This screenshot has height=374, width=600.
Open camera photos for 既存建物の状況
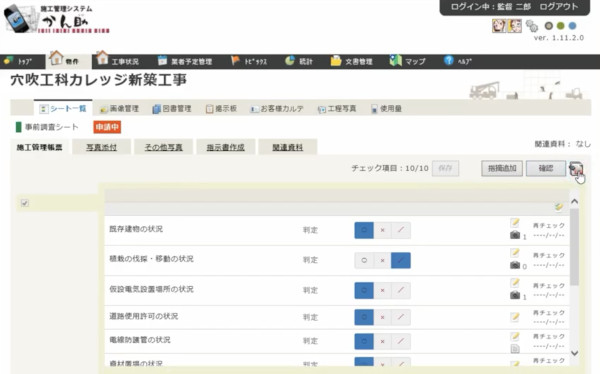(x=515, y=235)
